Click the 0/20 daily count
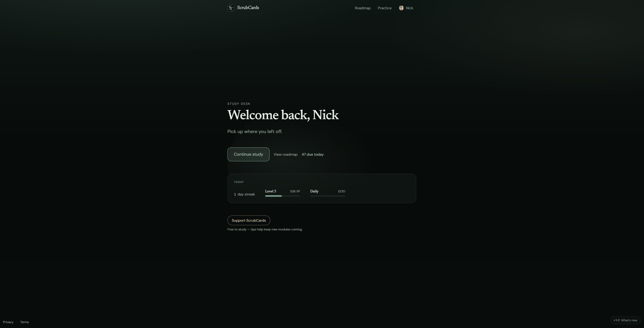Screen dimensions: 644x328 pos(341,191)
